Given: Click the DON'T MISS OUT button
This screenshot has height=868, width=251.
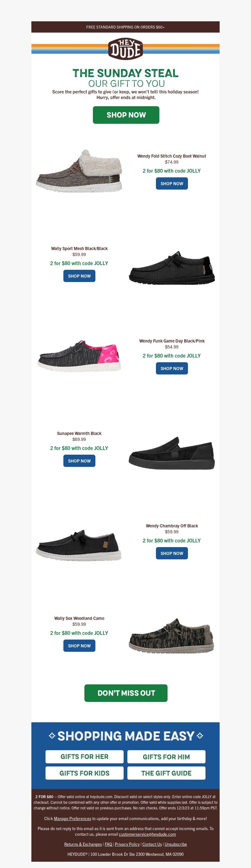Looking at the screenshot, I should [x=126, y=693].
